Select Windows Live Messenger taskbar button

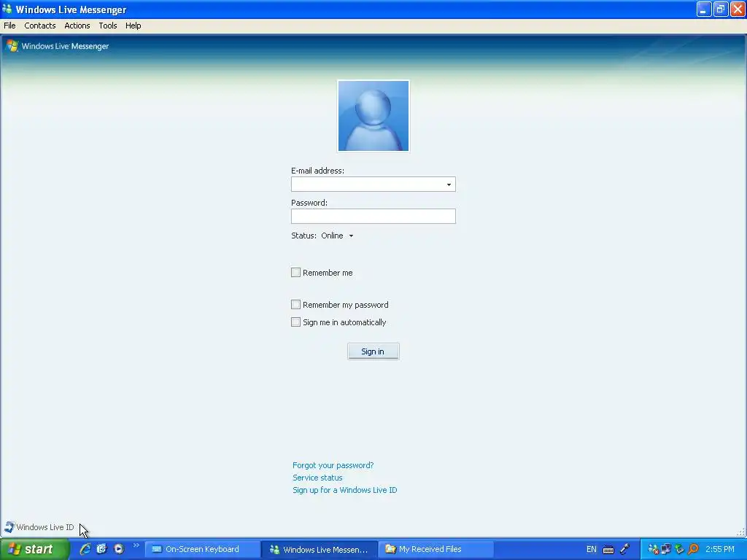pyautogui.click(x=320, y=549)
